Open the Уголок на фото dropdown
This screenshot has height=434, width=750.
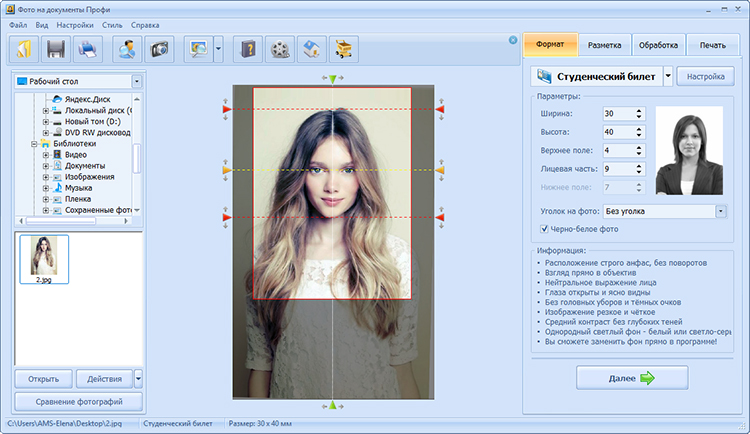pos(720,211)
